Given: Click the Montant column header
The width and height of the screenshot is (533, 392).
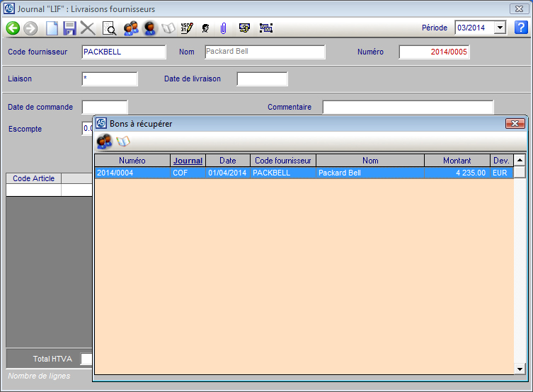Looking at the screenshot, I should click(457, 161).
